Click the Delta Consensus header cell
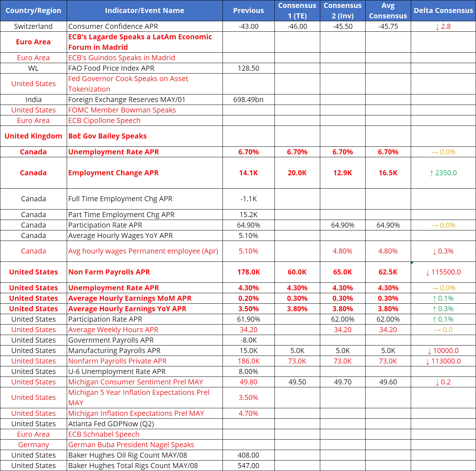This screenshot has width=476, height=471. click(x=443, y=10)
